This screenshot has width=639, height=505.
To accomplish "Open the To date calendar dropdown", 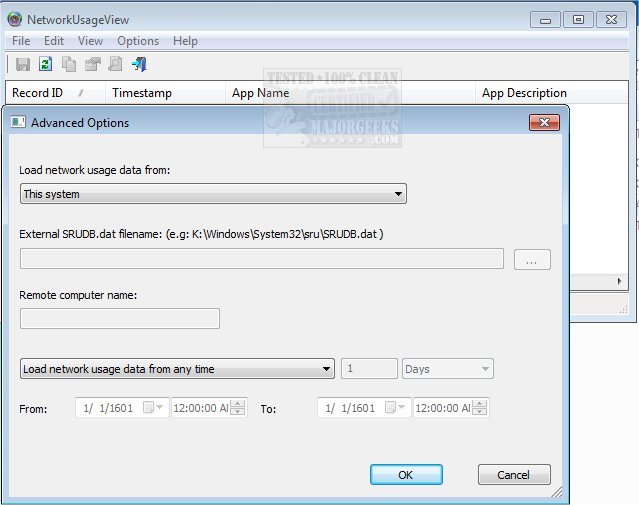I will [x=395, y=407].
